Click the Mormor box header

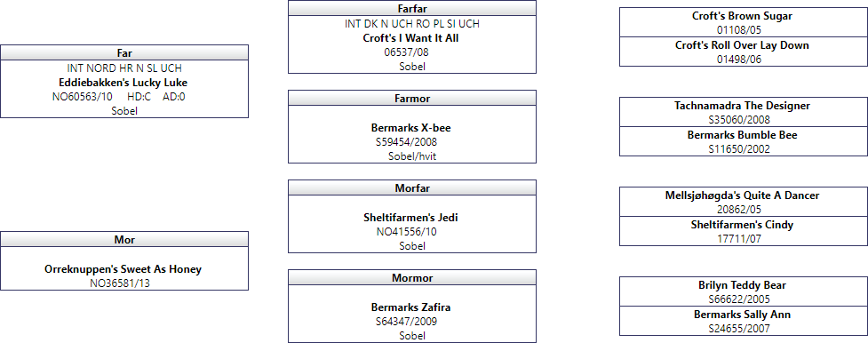point(412,277)
